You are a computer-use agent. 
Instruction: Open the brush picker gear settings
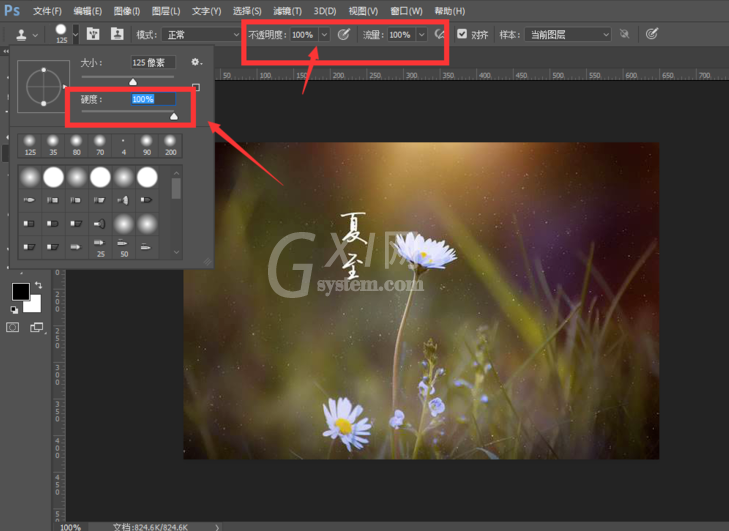click(x=196, y=62)
